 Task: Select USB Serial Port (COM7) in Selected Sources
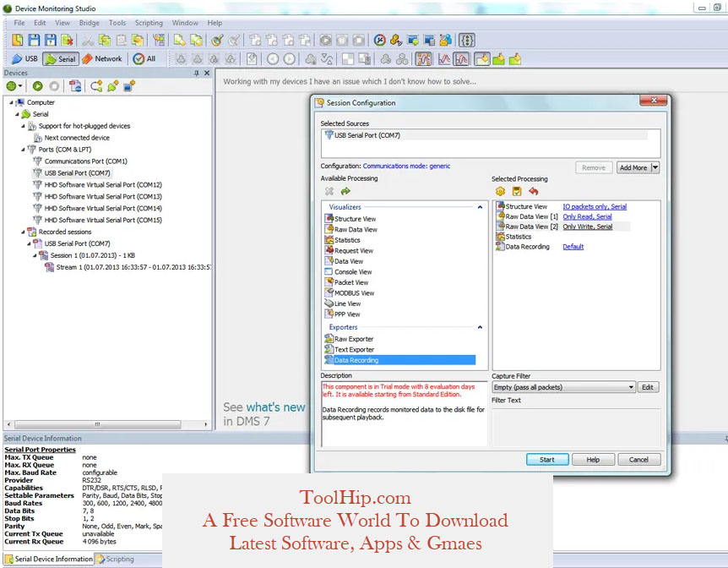486,135
